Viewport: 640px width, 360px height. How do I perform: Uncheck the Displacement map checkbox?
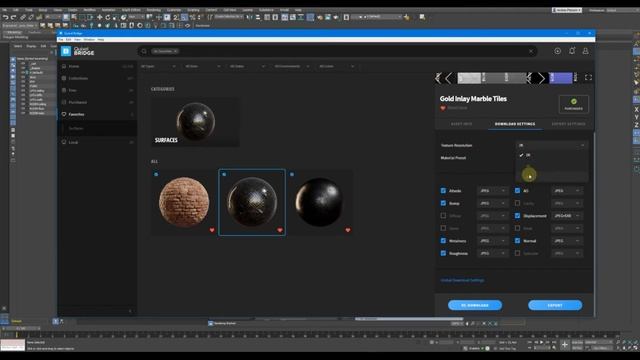click(x=517, y=216)
